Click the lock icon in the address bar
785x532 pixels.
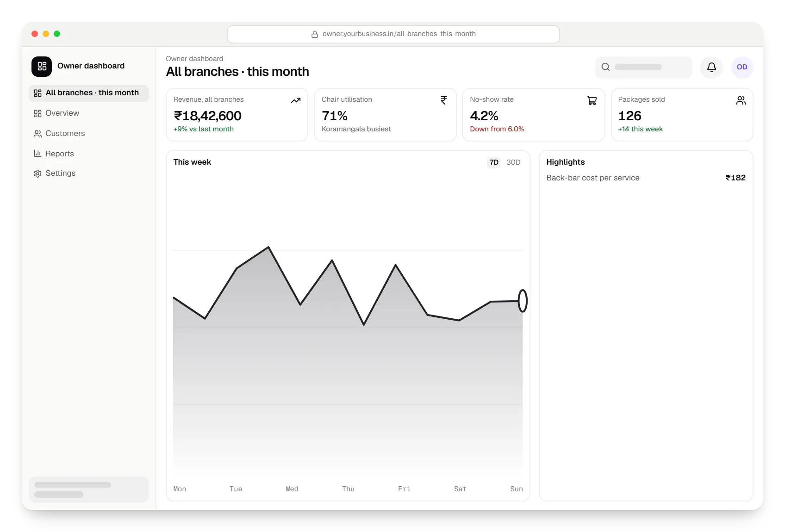(x=315, y=34)
